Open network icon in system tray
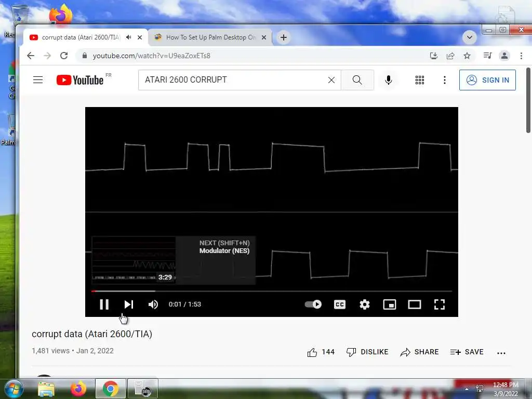The image size is (532, 399). click(480, 389)
